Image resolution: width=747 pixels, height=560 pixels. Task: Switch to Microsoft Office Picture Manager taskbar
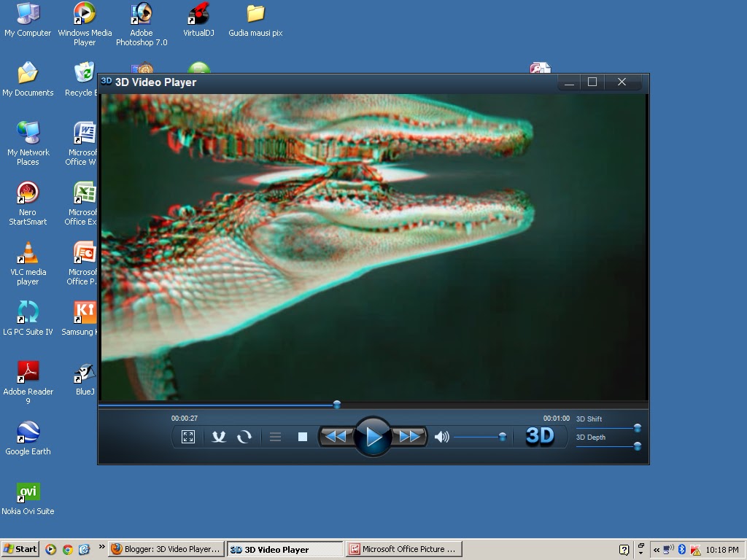[404, 549]
